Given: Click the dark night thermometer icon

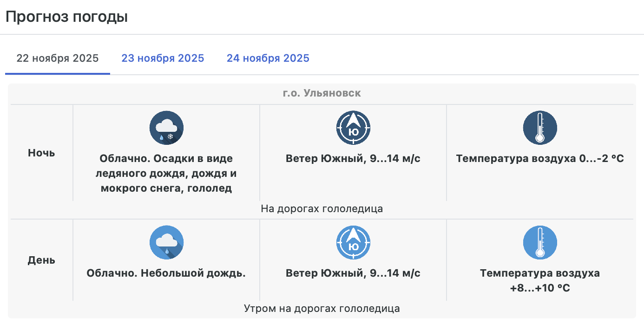Looking at the screenshot, I should [x=540, y=128].
